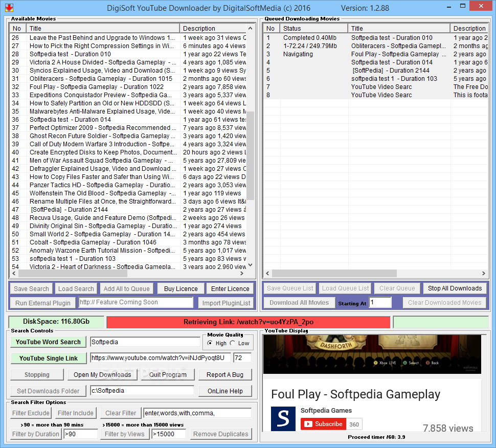Click Quit Program
Image resolution: width=496 pixels, height=448 pixels.
[x=168, y=374]
